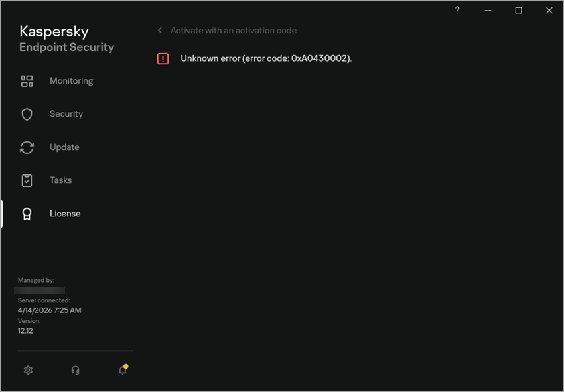Viewport: 564px width, 392px height.
Task: Maximize the Kaspersky window
Action: click(518, 11)
